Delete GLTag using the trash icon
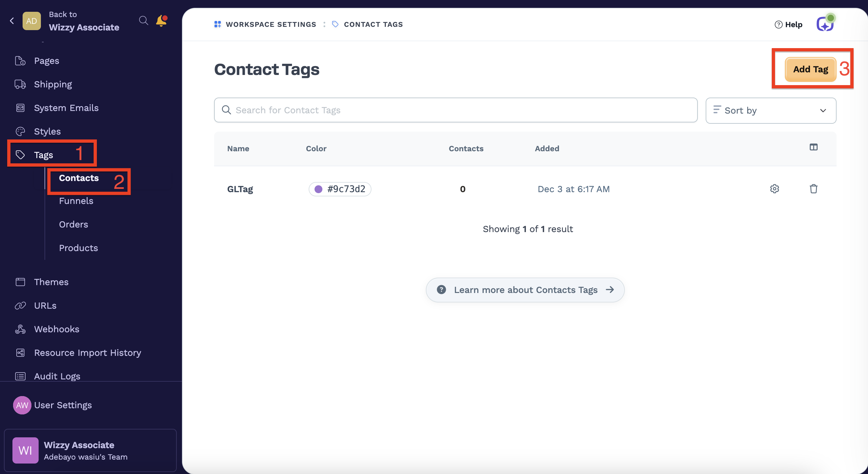 [813, 189]
